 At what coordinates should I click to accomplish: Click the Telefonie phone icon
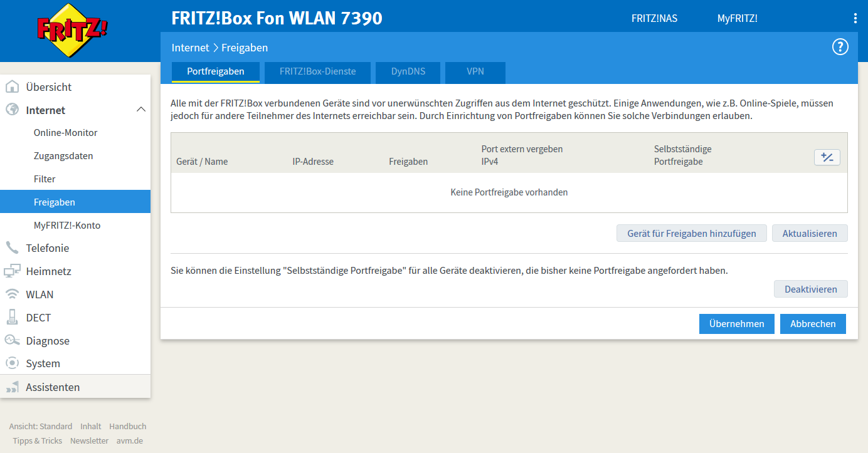(12, 247)
